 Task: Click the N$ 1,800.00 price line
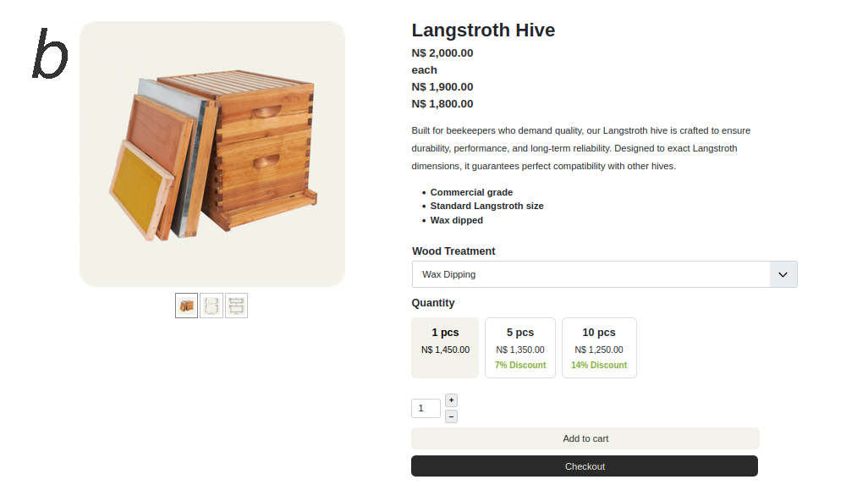click(442, 104)
